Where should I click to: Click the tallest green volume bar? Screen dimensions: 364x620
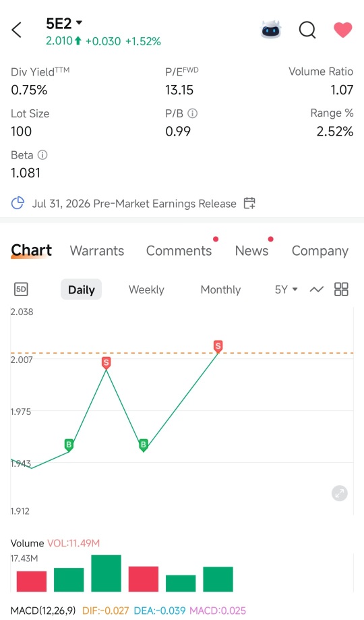point(106,573)
